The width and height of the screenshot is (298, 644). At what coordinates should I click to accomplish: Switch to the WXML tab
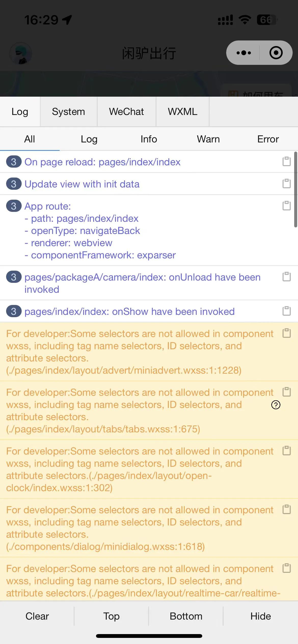pyautogui.click(x=182, y=112)
